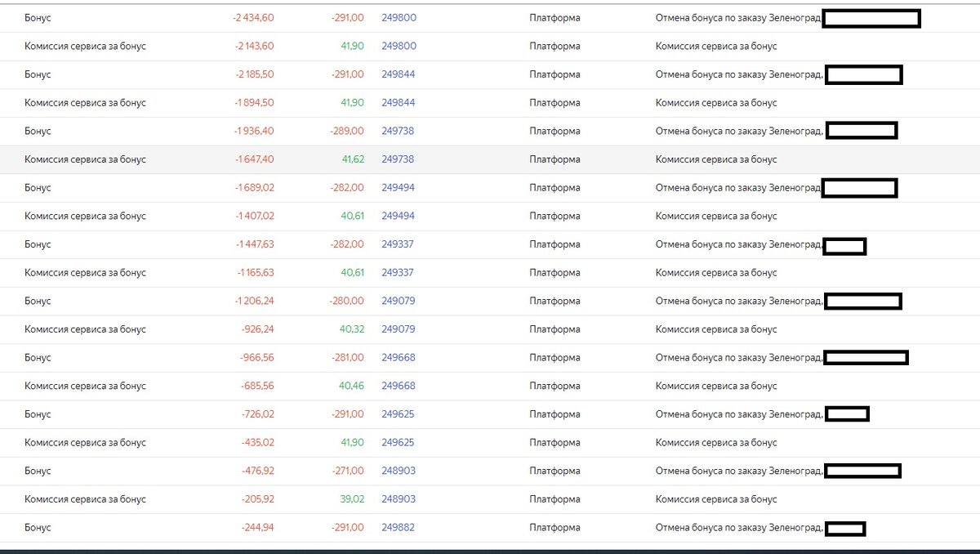Open order 249494 in the -1 689,02 row
Screen dimensions: 980x554
pyautogui.click(x=398, y=188)
